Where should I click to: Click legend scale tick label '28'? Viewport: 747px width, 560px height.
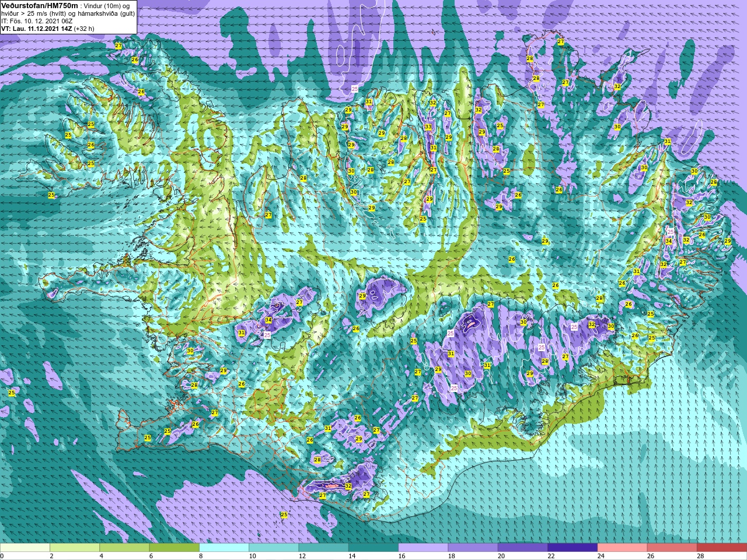pyautogui.click(x=700, y=556)
